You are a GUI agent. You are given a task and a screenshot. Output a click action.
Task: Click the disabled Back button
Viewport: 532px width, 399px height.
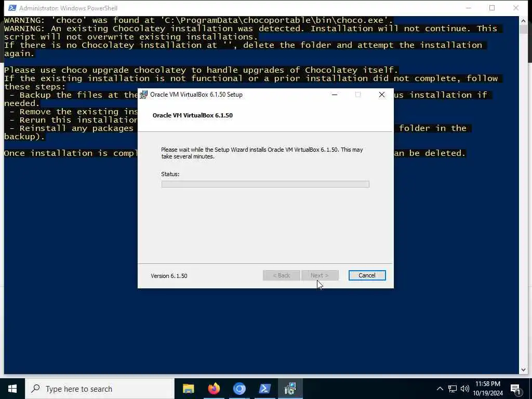point(281,275)
